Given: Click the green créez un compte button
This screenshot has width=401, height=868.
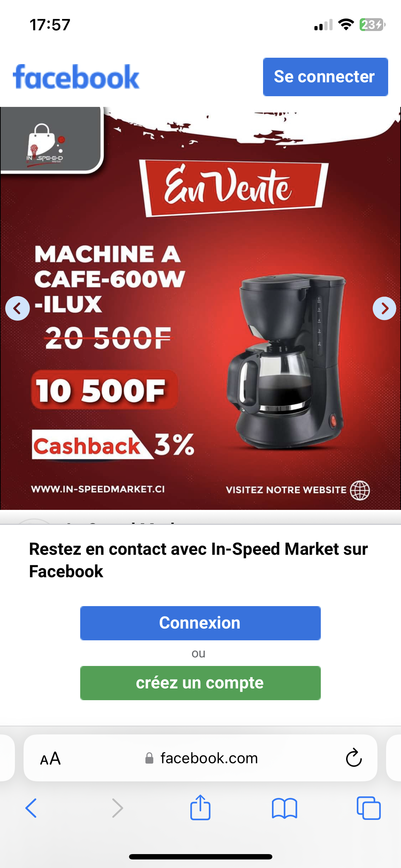Looking at the screenshot, I should tap(200, 683).
